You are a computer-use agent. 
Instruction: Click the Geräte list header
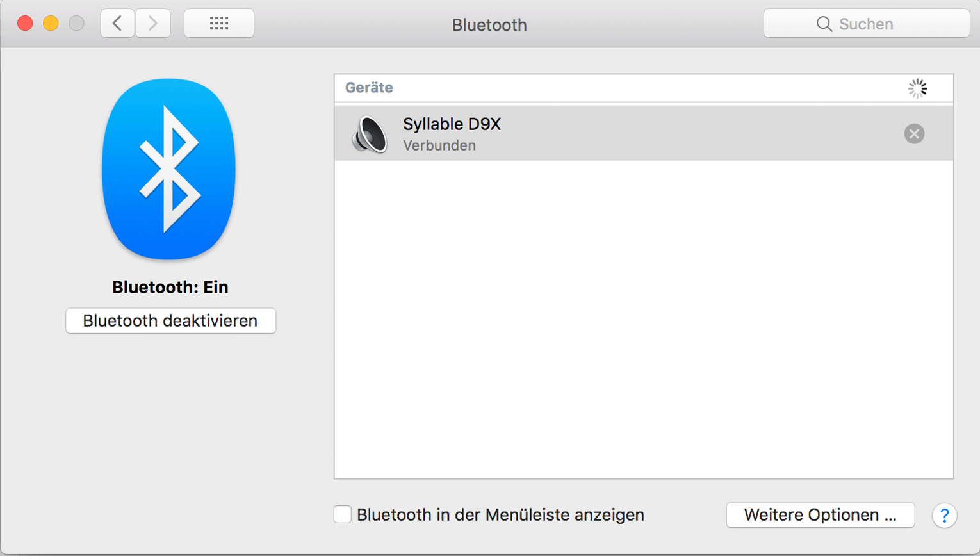(369, 88)
